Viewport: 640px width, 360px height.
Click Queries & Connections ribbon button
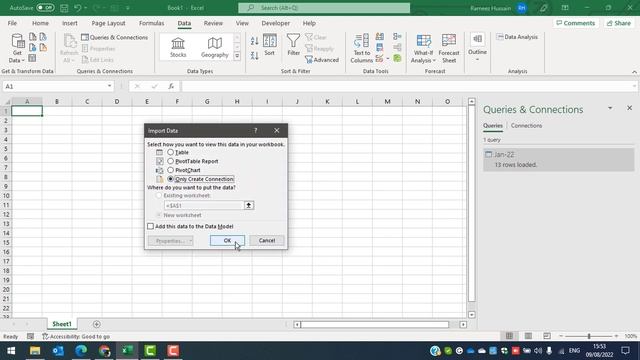pyautogui.click(x=115, y=38)
